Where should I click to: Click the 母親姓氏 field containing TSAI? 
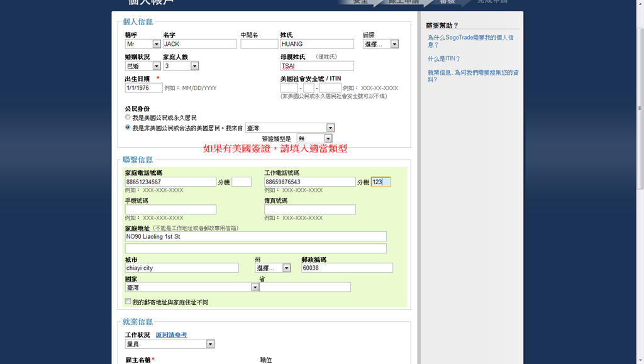coord(317,65)
